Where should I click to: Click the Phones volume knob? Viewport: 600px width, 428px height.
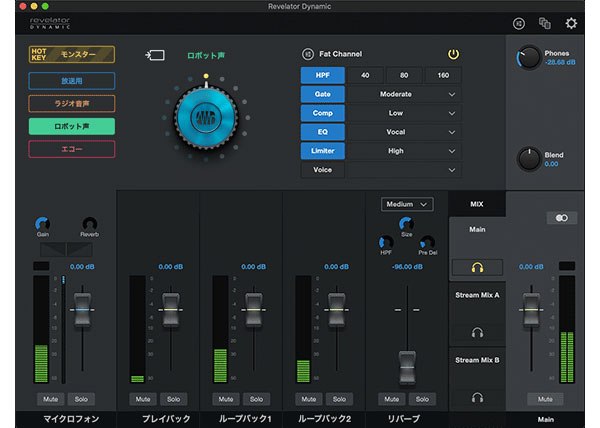tap(529, 58)
